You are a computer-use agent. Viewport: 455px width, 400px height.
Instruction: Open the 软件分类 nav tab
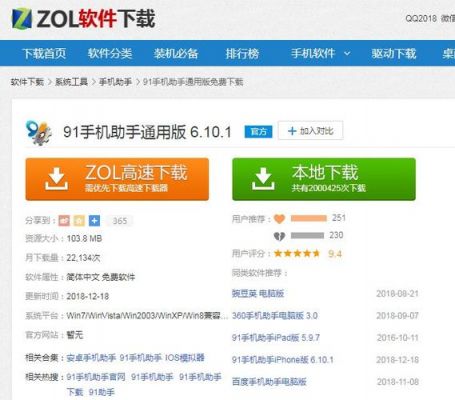110,53
